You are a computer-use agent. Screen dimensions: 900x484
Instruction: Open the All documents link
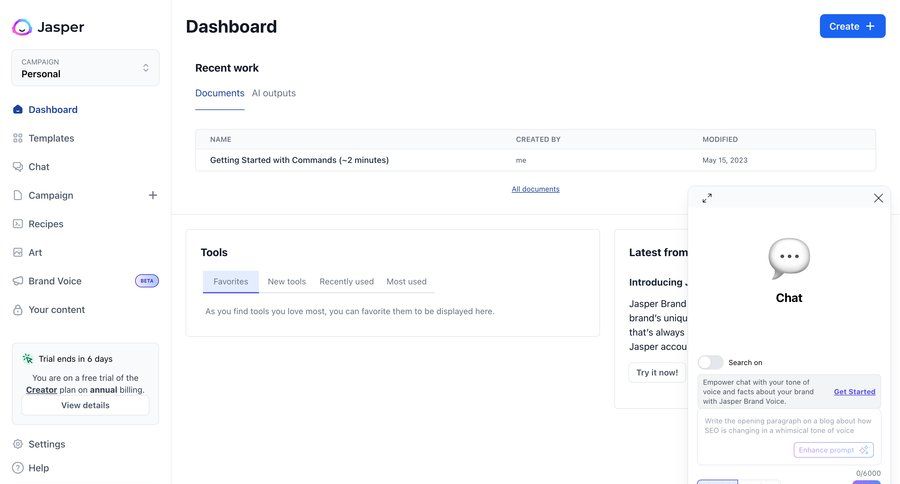(x=535, y=189)
